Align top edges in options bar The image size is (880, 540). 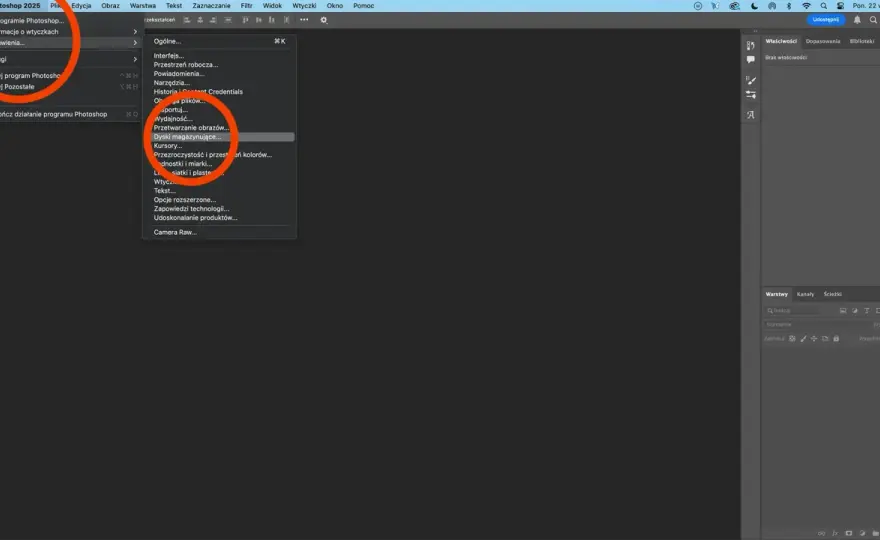coord(245,20)
